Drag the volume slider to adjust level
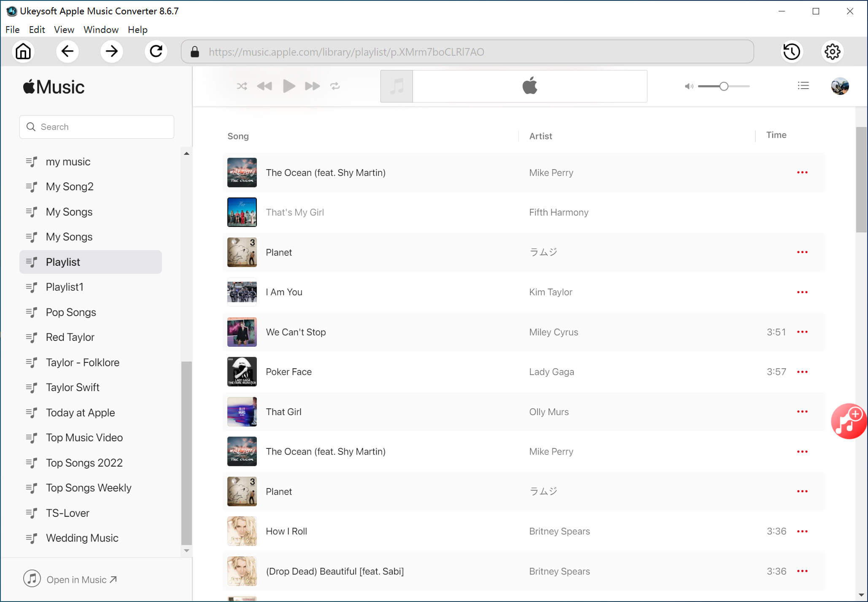The image size is (868, 602). pos(724,86)
